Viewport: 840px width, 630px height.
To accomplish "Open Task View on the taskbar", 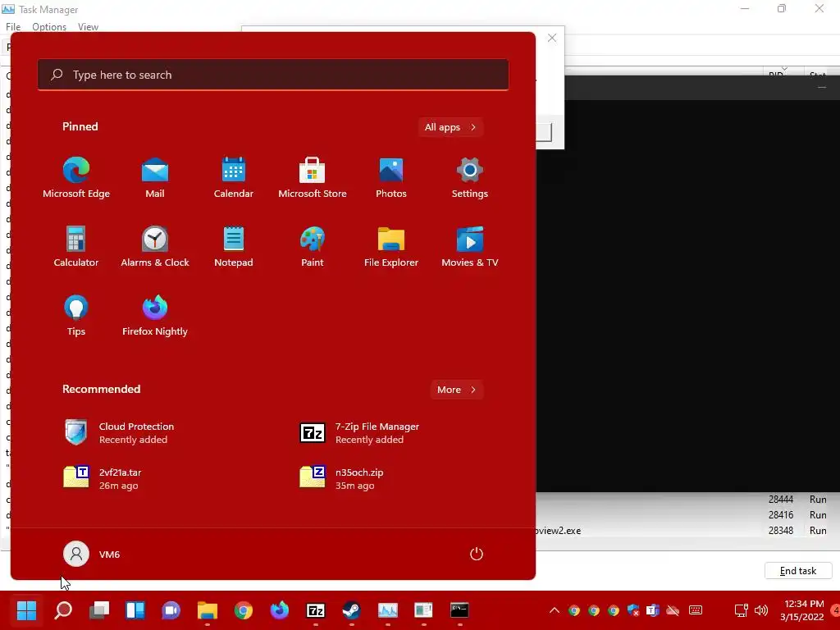I will point(99,610).
